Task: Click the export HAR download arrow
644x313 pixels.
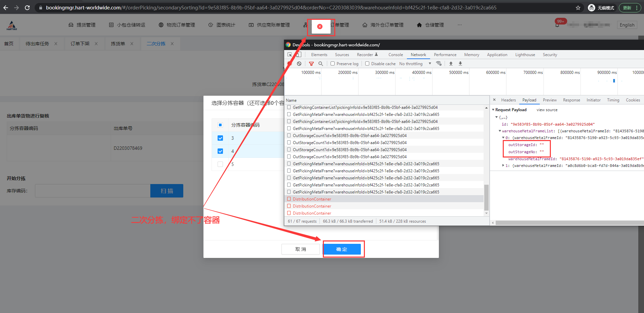Action: pos(460,63)
